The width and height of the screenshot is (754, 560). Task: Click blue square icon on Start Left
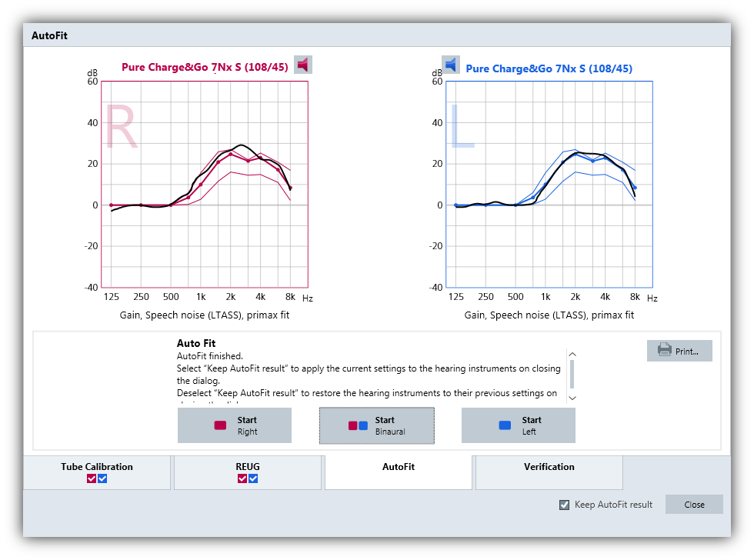(x=505, y=425)
